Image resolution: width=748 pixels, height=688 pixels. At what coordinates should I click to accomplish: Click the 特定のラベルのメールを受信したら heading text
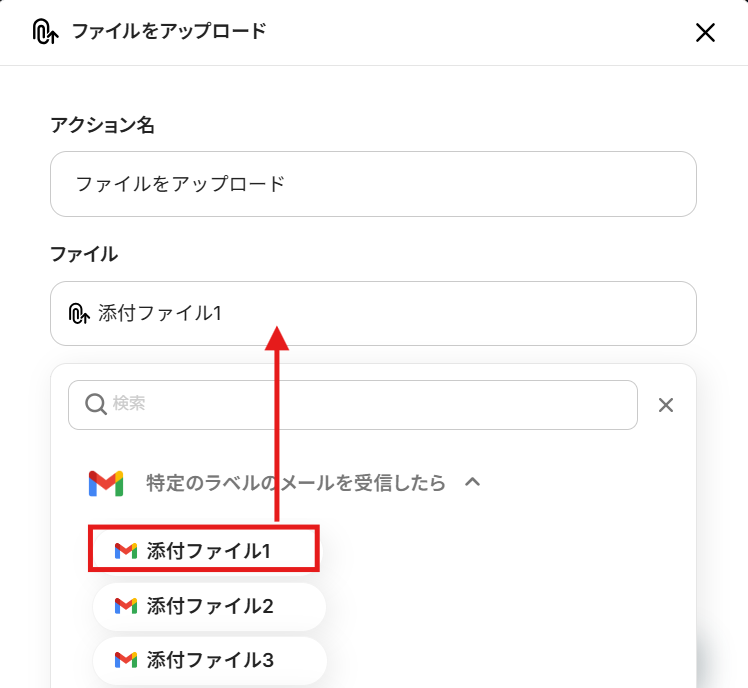pyautogui.click(x=296, y=483)
